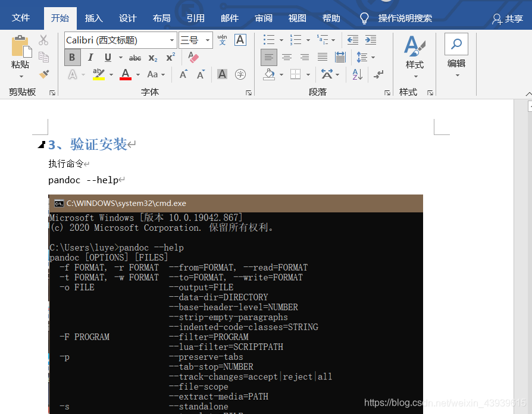The image size is (532, 414).
Task: Sort text with A-Z icon
Action: click(x=358, y=74)
